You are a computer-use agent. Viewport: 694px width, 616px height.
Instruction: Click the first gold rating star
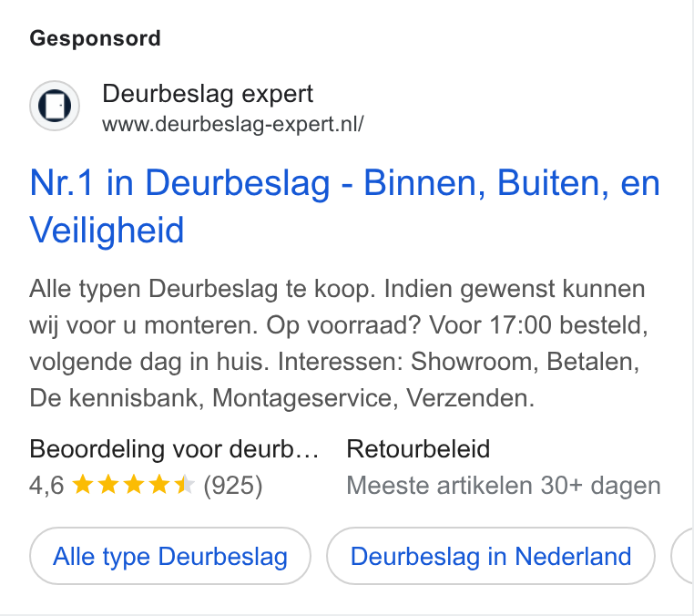point(82,484)
